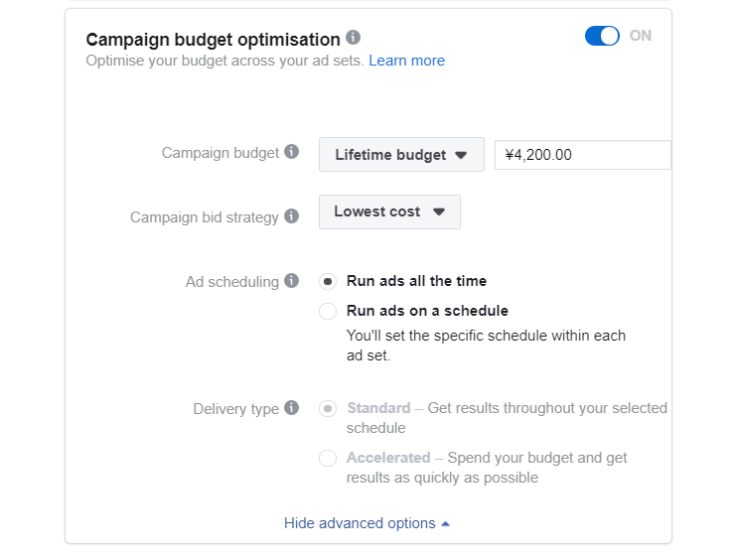
Task: Click the Ad scheduling info icon
Action: pyautogui.click(x=291, y=280)
